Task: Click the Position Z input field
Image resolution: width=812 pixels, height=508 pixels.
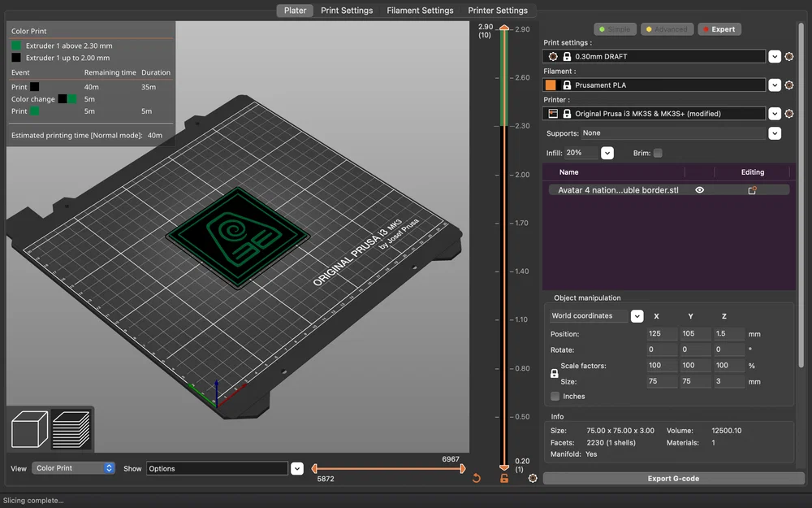Action: pyautogui.click(x=729, y=334)
